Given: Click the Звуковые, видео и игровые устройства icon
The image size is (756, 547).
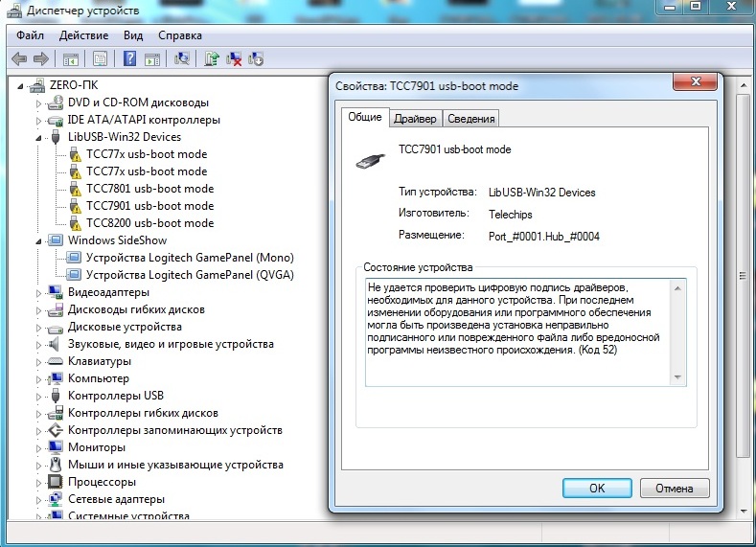Looking at the screenshot, I should tap(55, 344).
